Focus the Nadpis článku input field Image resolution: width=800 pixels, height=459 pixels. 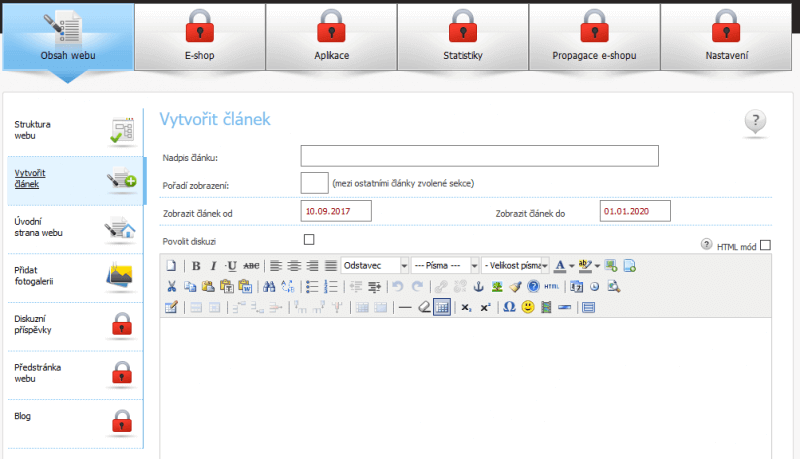coord(480,156)
